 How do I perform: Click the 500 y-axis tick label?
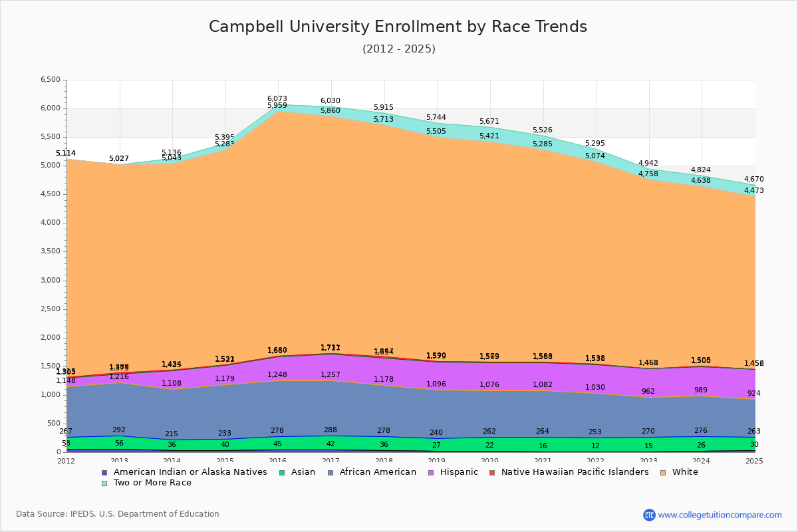(x=55, y=424)
